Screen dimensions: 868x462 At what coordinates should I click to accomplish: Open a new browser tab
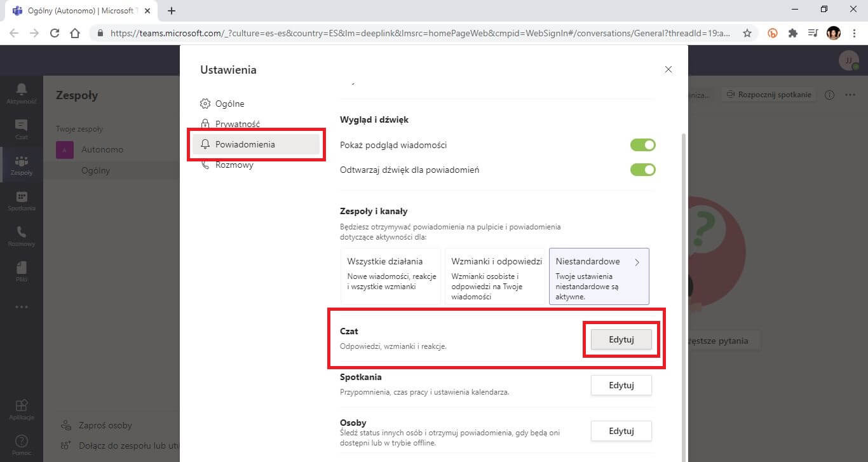(x=171, y=11)
